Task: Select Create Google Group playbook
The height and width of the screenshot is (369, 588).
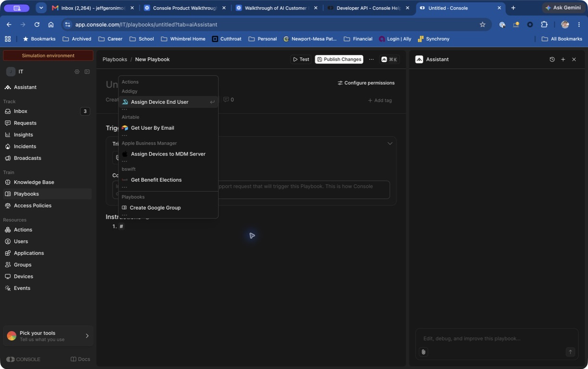Action: [x=168, y=208]
